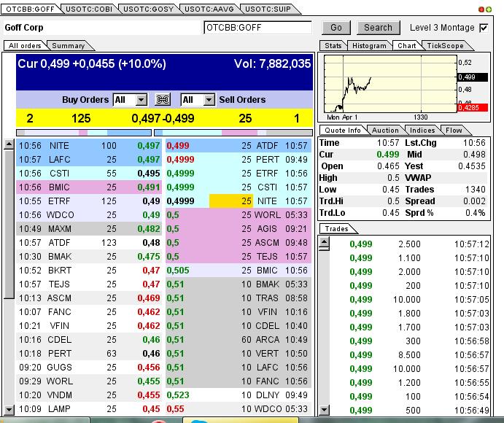The height and width of the screenshot is (423, 504).
Task: Click the Search button
Action: (378, 28)
